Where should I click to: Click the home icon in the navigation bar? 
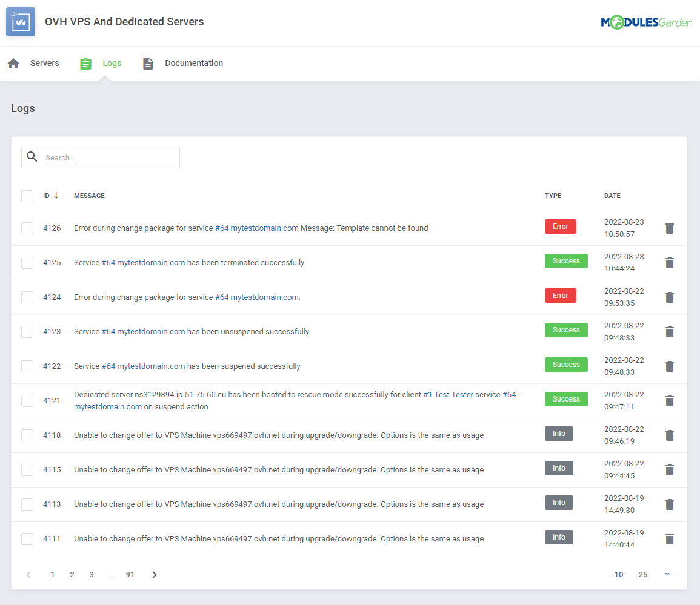(x=13, y=63)
